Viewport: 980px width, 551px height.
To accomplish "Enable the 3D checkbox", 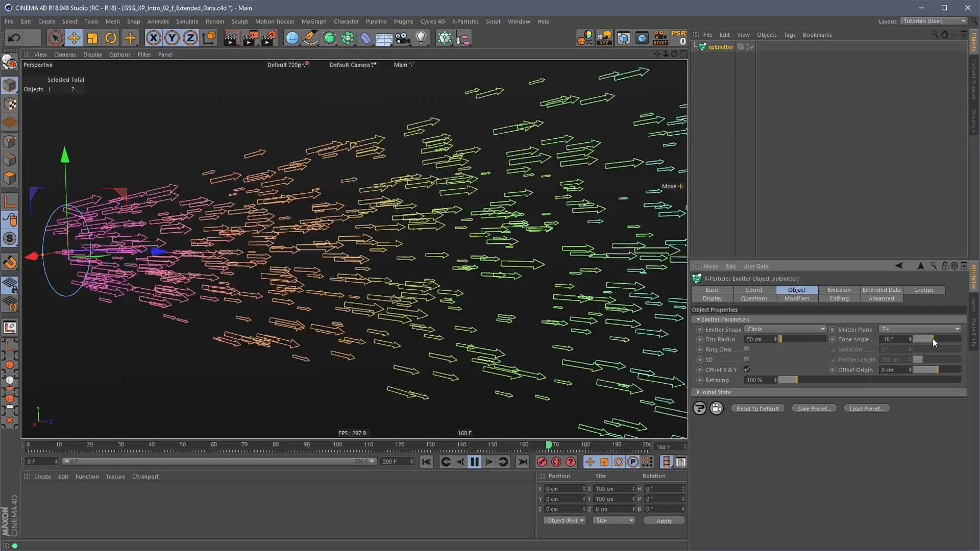I will (x=747, y=359).
